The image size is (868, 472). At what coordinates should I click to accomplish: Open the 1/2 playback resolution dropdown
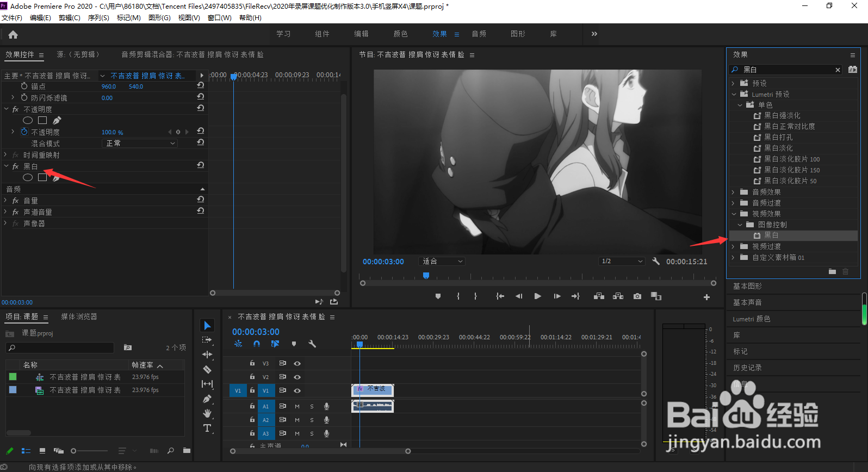(x=622, y=261)
